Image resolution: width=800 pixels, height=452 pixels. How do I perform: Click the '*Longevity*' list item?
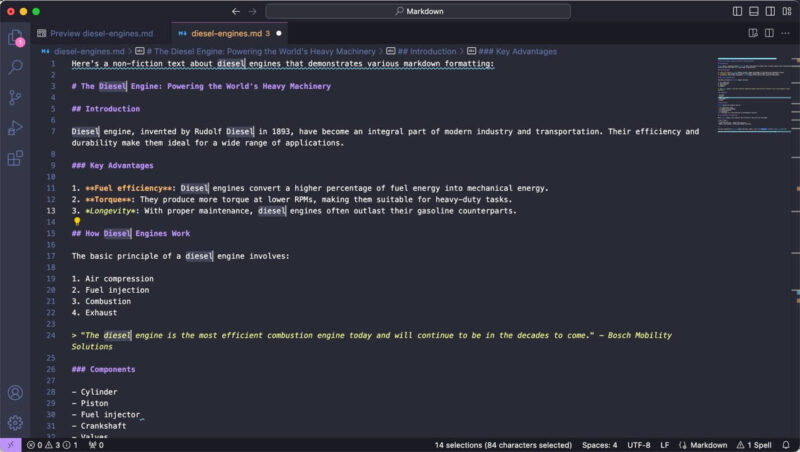point(294,210)
